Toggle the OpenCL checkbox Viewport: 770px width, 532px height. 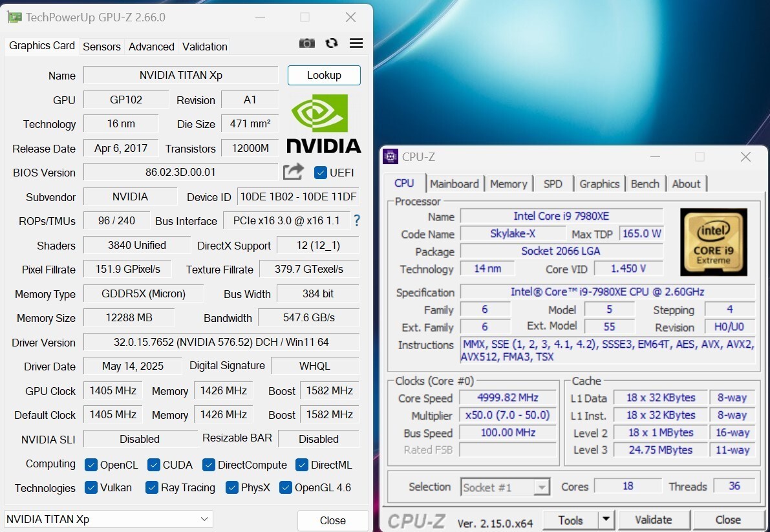(91, 465)
